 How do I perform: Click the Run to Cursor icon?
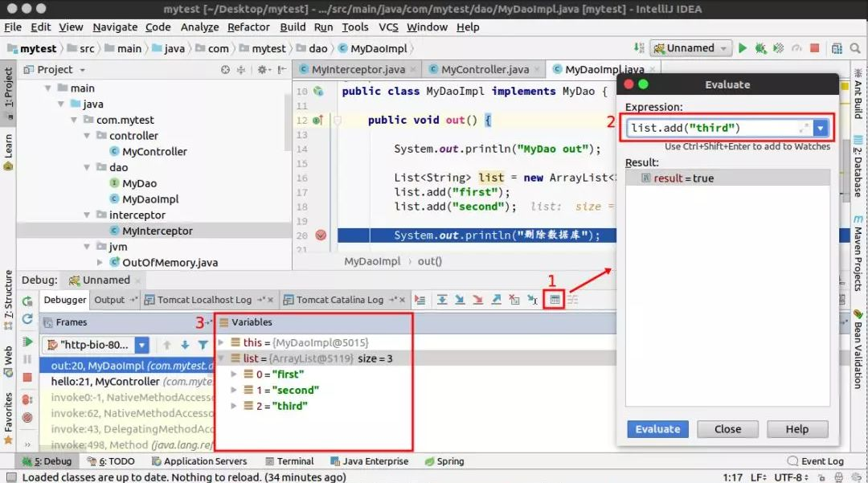[533, 300]
